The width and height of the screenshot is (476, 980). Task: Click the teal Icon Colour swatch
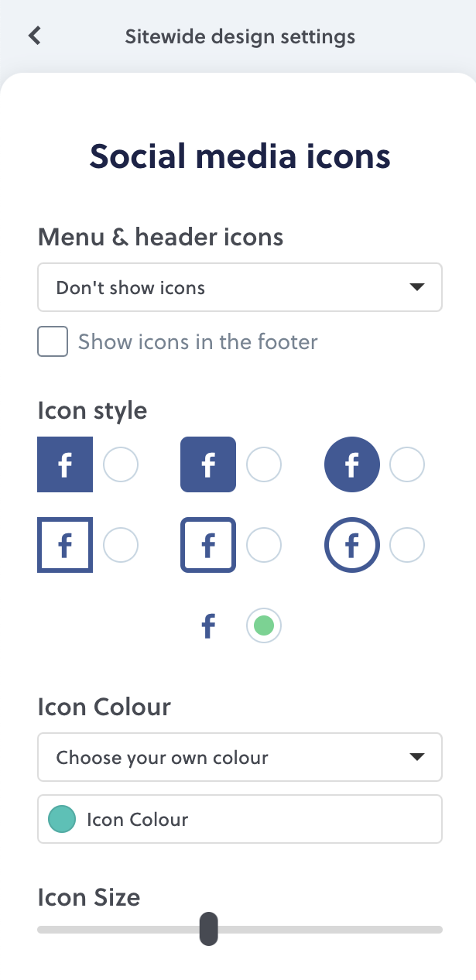(62, 819)
